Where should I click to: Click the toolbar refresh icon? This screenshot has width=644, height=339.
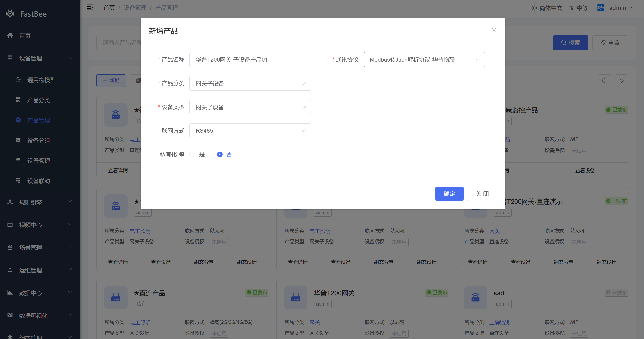coord(622,81)
